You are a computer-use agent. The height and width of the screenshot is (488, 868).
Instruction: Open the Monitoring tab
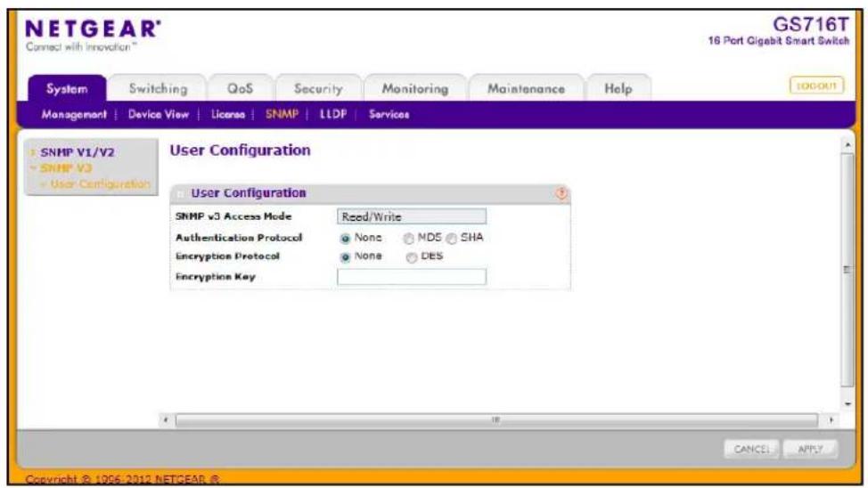(x=415, y=88)
